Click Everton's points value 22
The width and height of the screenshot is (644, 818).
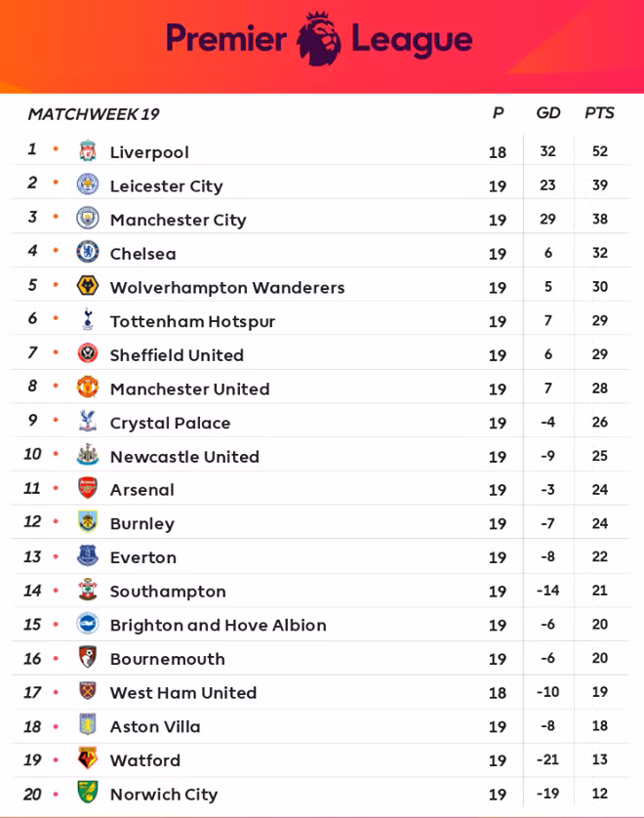coord(600,556)
